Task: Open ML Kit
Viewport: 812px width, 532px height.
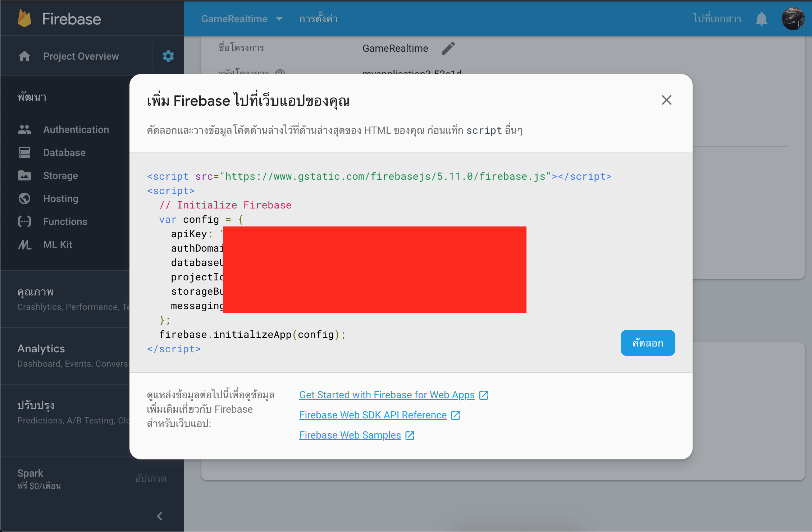Action: coord(57,244)
